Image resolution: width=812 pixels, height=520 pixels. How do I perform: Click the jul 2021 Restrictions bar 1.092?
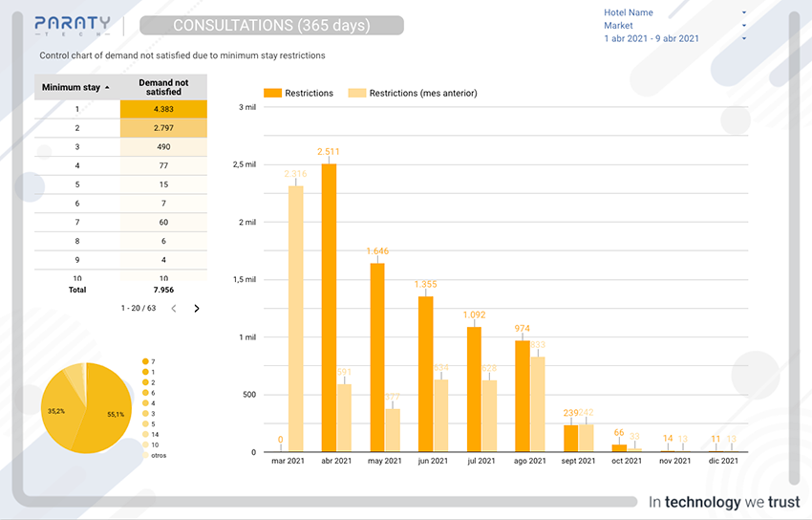click(475, 389)
